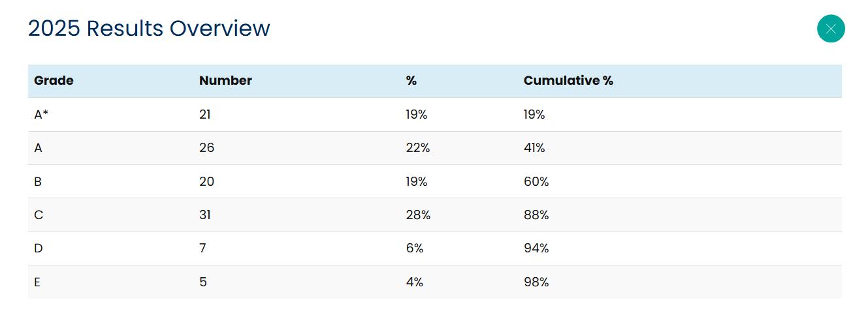Close the 2025 Results Overview popup

831,29
